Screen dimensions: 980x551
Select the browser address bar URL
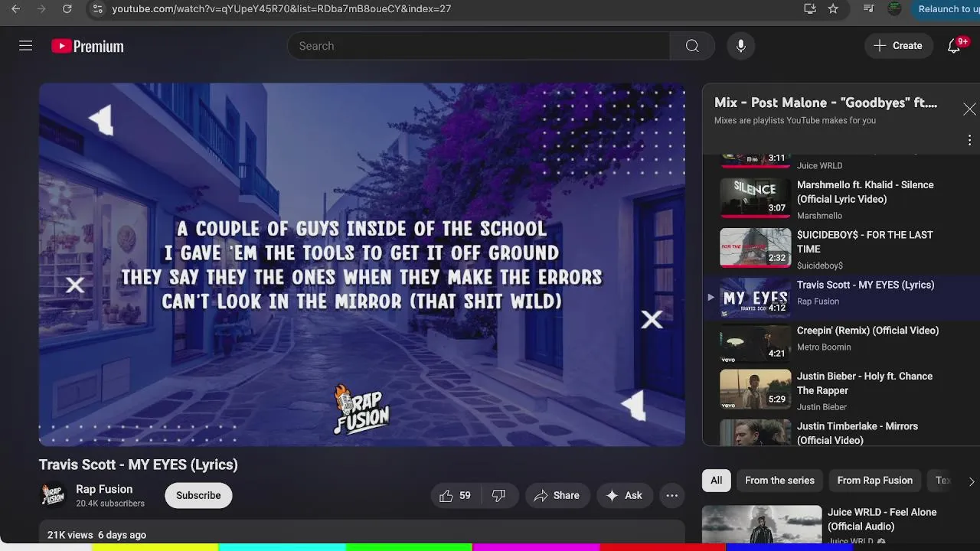pos(282,9)
